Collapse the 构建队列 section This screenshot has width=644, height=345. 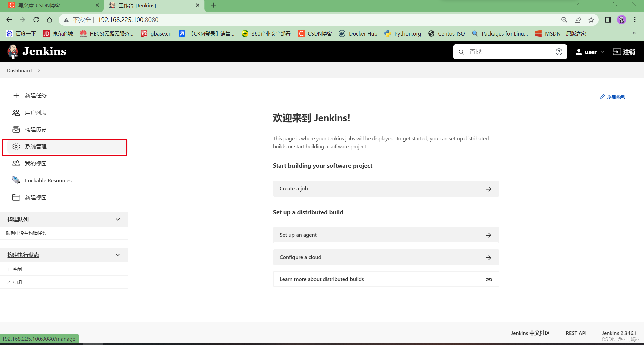[118, 219]
